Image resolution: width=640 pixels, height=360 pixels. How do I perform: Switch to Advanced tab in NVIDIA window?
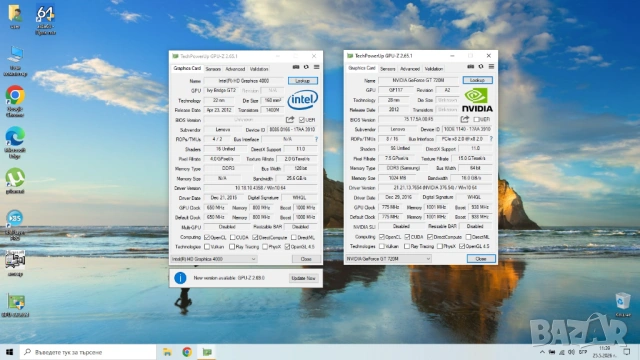(410, 69)
